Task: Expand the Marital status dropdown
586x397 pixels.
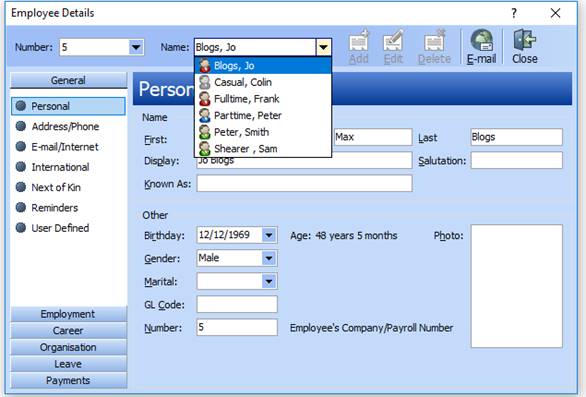Action: click(269, 281)
